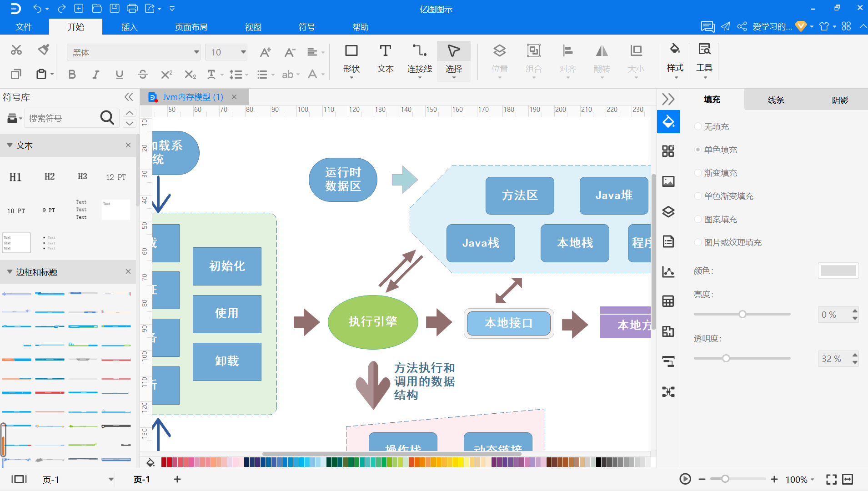Screen dimensions: 868x491
Task: Apply underline to text
Action: [x=119, y=74]
